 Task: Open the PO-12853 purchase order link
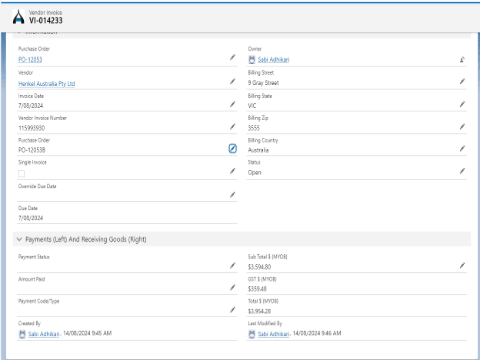(x=30, y=60)
